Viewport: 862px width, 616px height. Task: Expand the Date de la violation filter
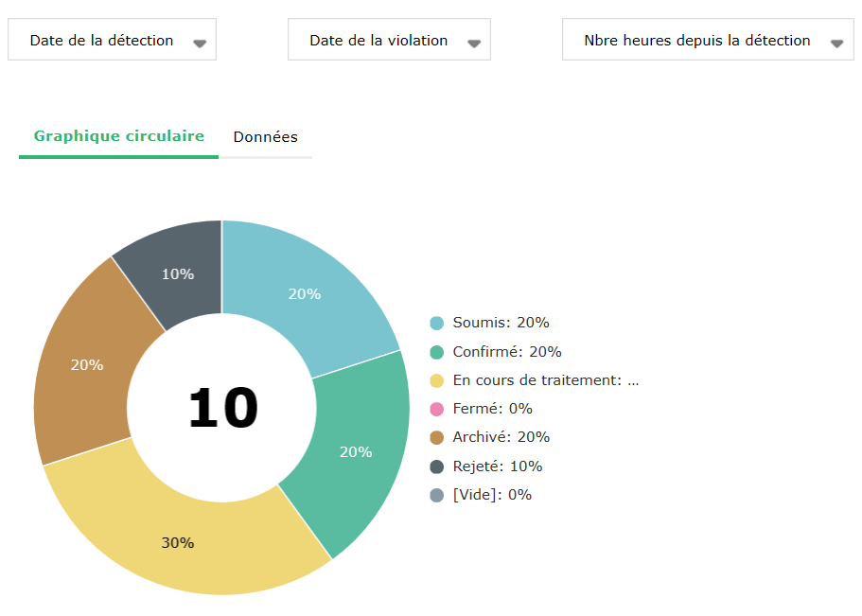pos(389,41)
